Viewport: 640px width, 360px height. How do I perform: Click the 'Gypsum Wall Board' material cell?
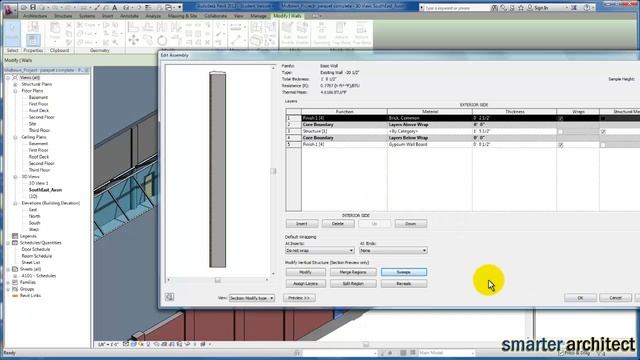[430, 144]
